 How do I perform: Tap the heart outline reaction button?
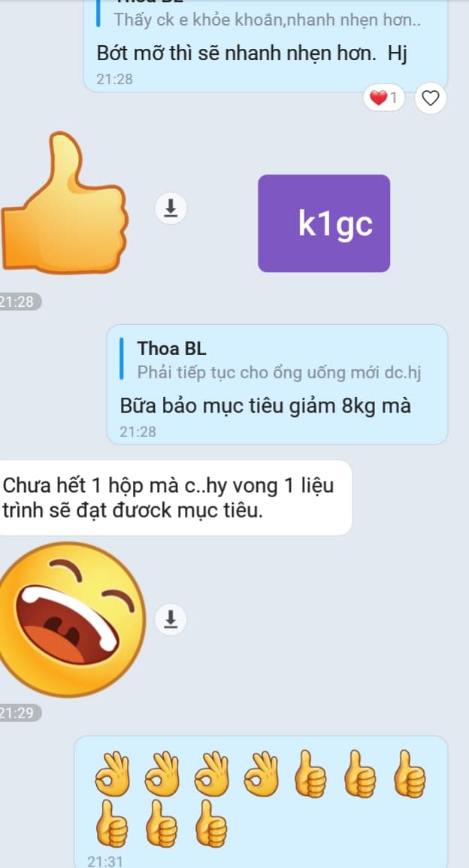(x=430, y=98)
